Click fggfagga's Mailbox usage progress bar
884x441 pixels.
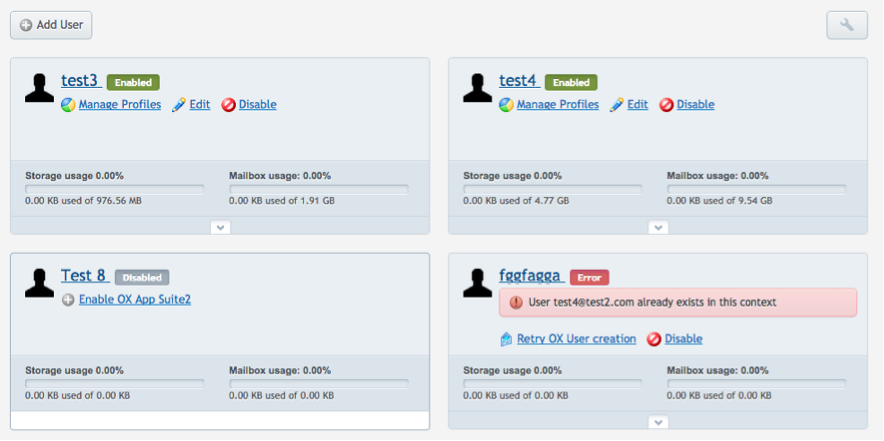tap(757, 384)
